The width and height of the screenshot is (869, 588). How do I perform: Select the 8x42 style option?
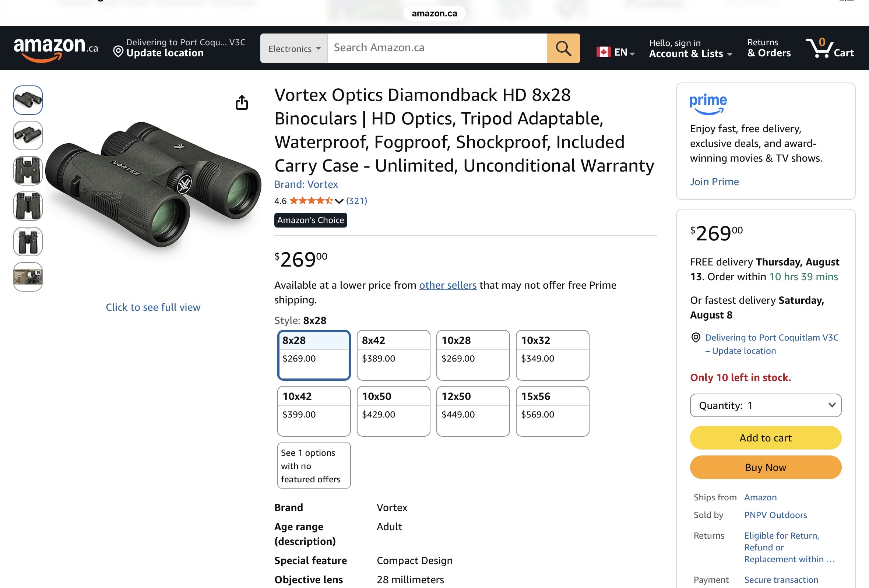click(393, 355)
